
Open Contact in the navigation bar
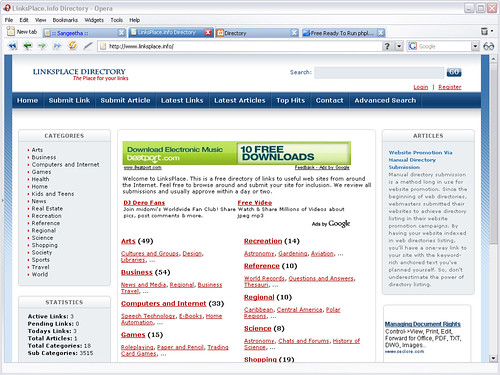(329, 100)
